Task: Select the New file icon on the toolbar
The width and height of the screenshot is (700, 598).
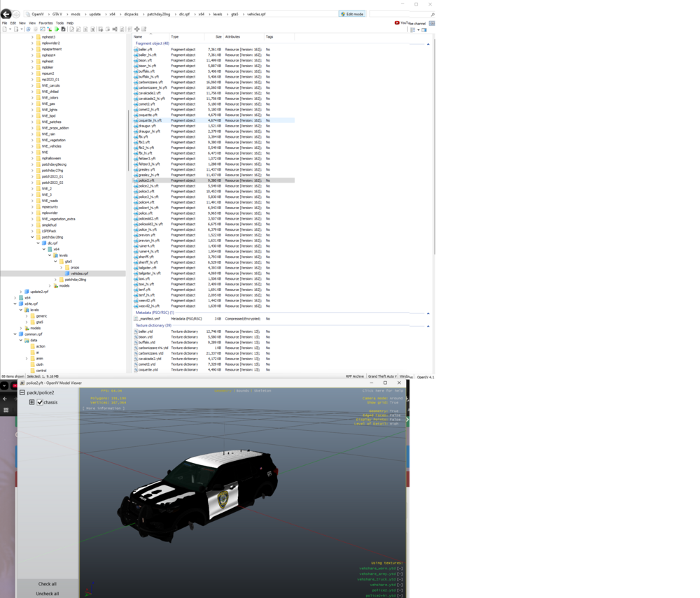Action: pyautogui.click(x=6, y=29)
